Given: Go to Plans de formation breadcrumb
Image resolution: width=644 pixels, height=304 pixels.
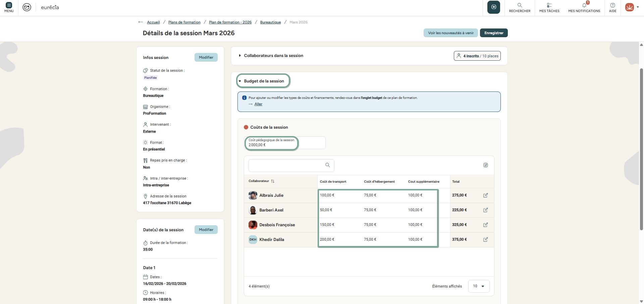Looking at the screenshot, I should coord(184,22).
